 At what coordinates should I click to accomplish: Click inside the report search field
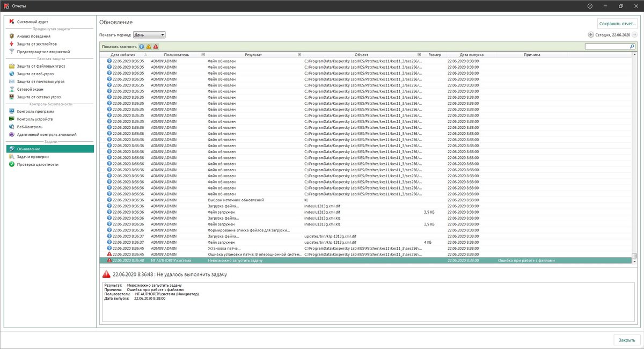click(x=606, y=47)
